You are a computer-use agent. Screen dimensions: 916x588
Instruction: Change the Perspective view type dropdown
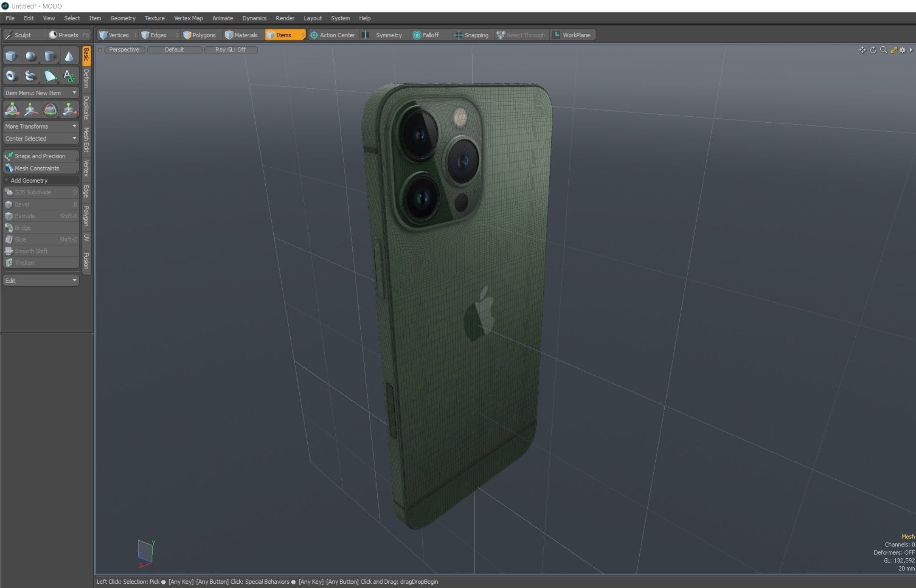[x=124, y=50]
